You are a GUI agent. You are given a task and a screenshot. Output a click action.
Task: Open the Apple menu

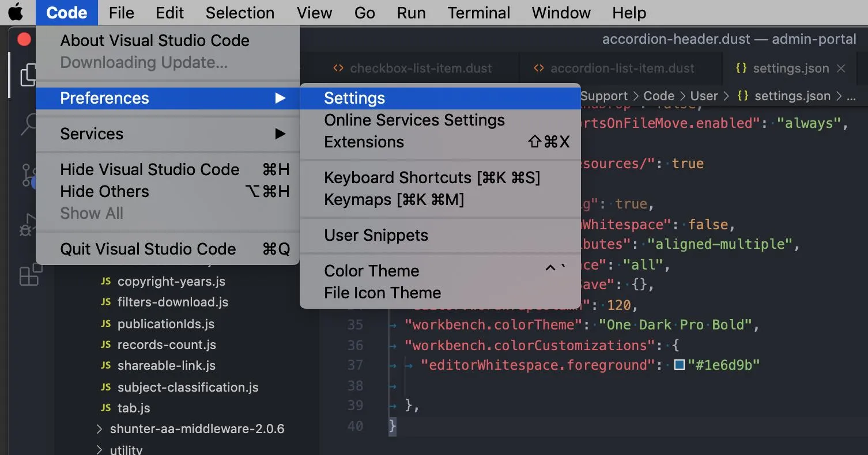click(x=17, y=13)
